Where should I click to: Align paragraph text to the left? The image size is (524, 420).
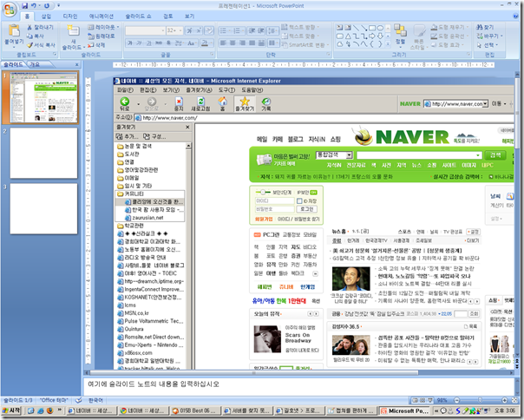tap(223, 43)
